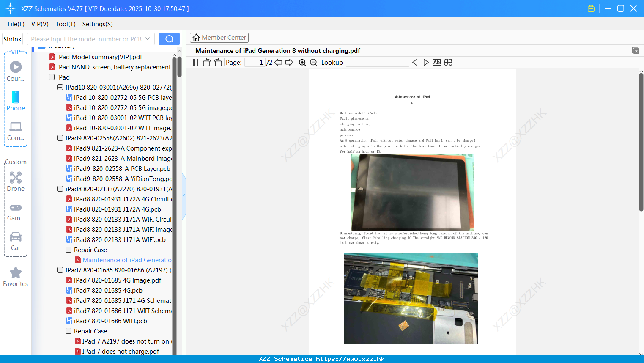
Task: Collapse the iPad10 820-03001 node
Action: [x=60, y=87]
